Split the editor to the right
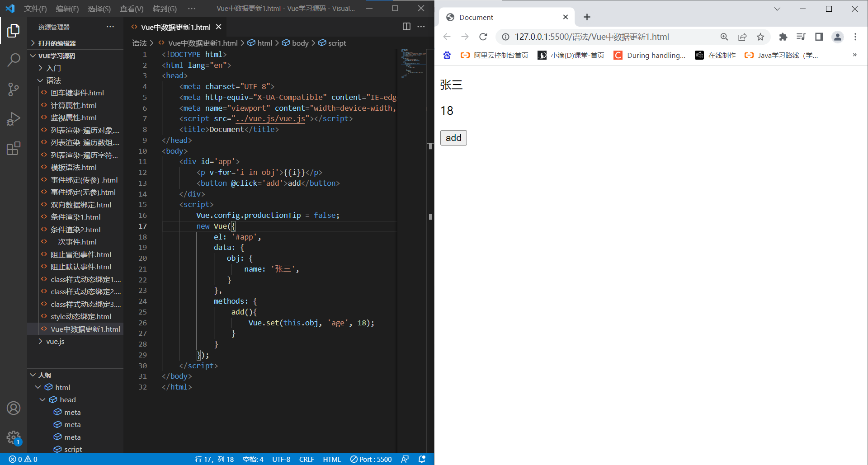 click(x=406, y=27)
